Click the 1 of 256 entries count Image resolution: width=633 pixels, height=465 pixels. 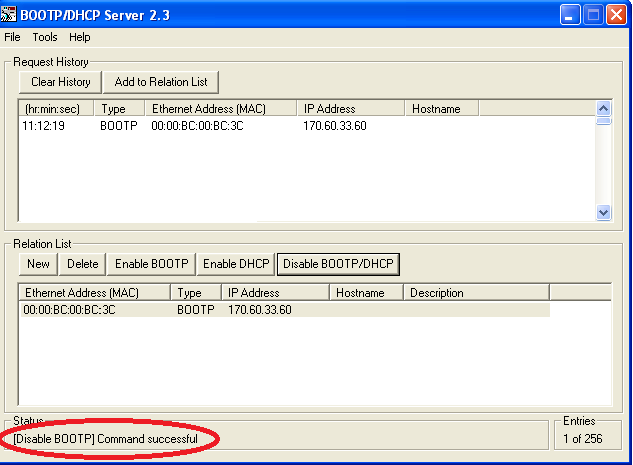click(583, 439)
